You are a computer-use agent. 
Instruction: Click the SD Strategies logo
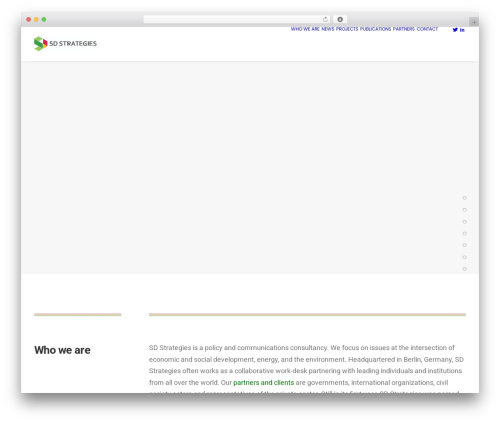[x=65, y=44]
